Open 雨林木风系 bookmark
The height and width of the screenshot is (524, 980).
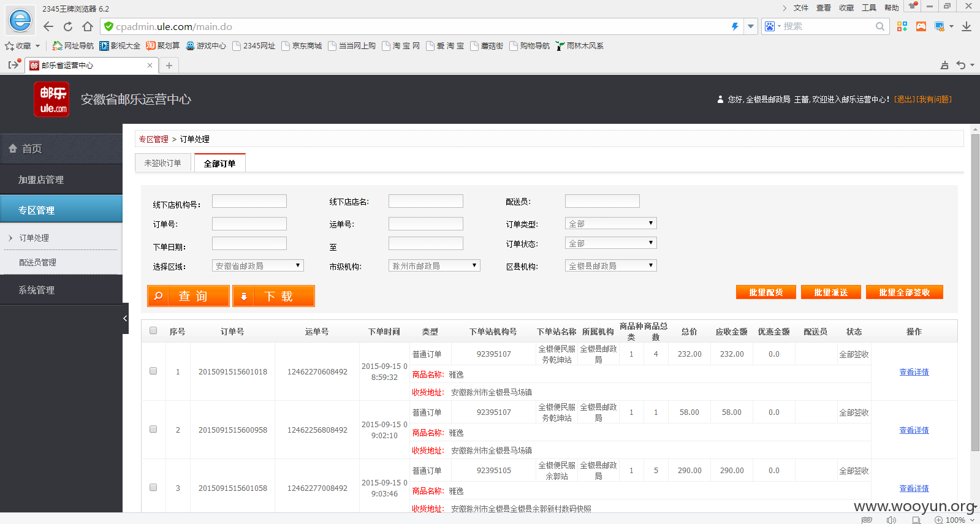click(579, 46)
